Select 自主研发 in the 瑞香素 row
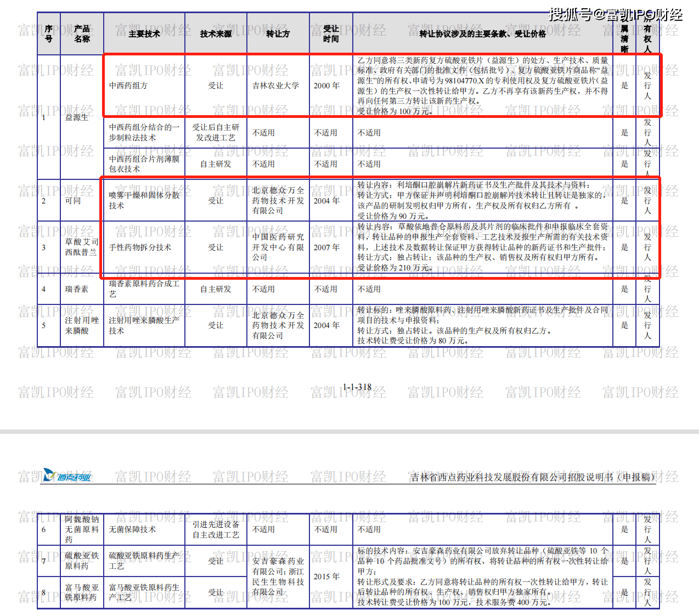The width and height of the screenshot is (699, 616). point(216,289)
